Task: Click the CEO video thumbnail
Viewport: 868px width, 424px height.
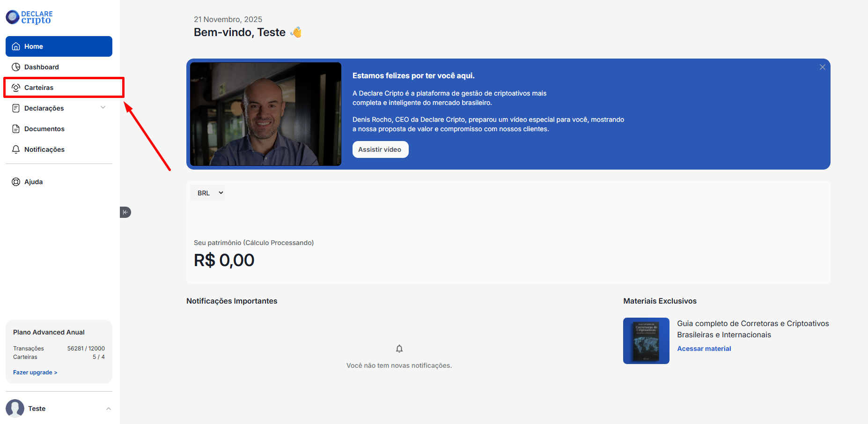Action: 265,114
